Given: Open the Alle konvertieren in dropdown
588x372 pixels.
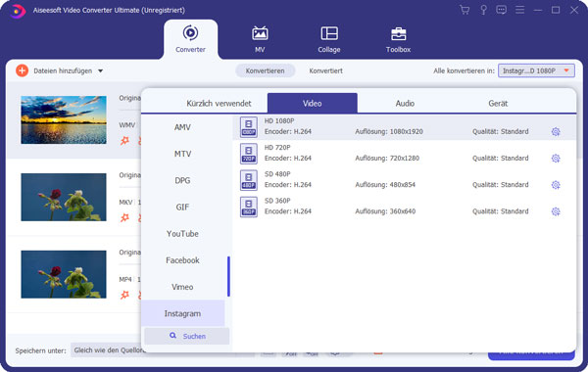Looking at the screenshot, I should pyautogui.click(x=536, y=70).
